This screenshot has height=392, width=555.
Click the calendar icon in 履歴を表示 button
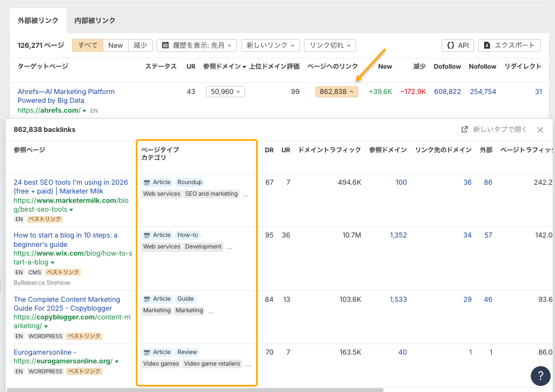coord(165,45)
